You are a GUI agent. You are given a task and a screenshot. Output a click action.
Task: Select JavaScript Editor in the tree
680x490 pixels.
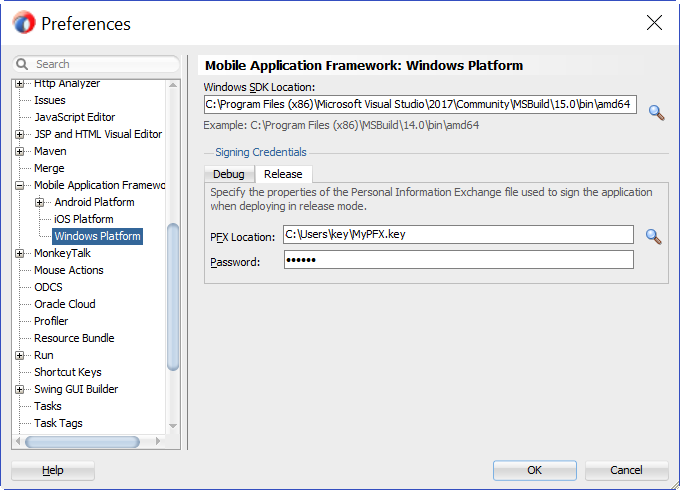75,117
